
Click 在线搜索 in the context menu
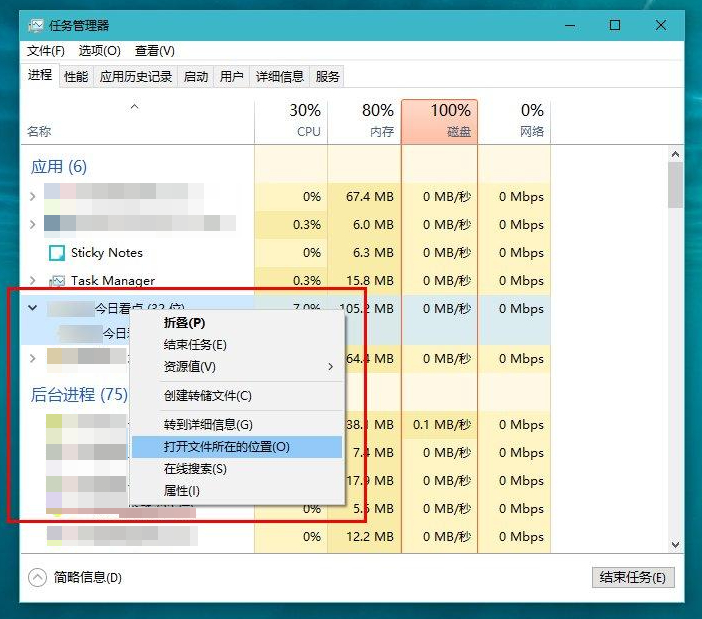tap(195, 469)
